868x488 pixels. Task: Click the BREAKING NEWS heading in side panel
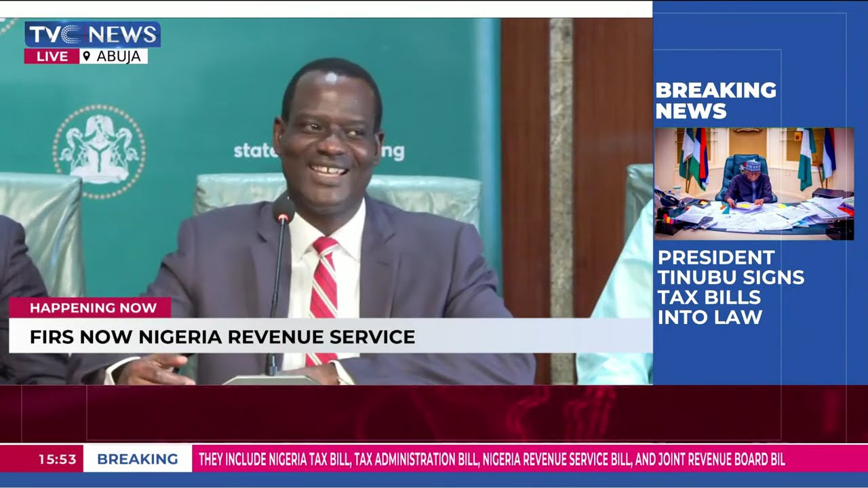715,100
